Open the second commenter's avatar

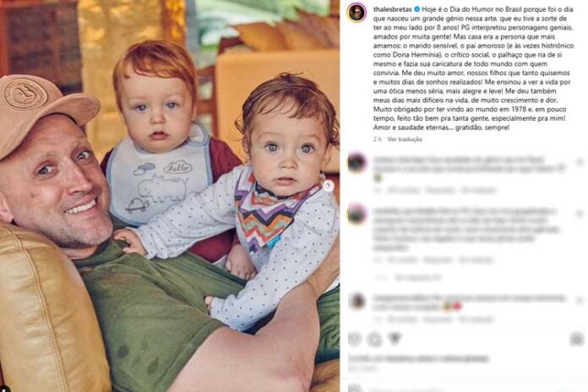357,215
